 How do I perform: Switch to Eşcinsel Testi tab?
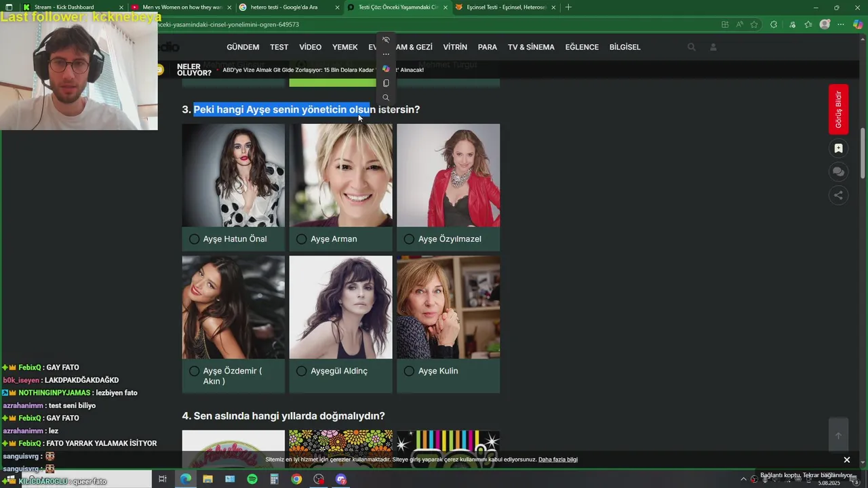(x=505, y=7)
